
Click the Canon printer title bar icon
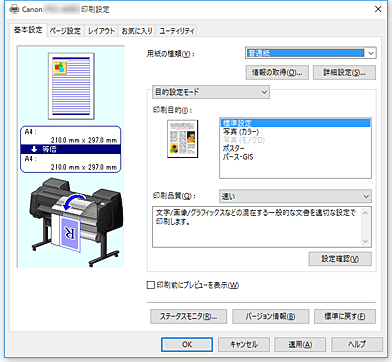pos(14,9)
